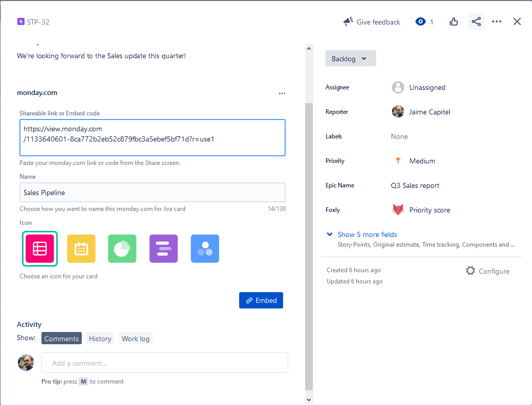The width and height of the screenshot is (532, 405).
Task: Click the 14/130 character counter
Action: click(x=276, y=208)
